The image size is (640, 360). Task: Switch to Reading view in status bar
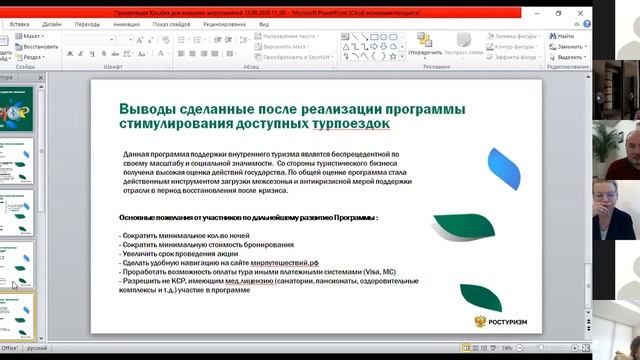click(484, 348)
